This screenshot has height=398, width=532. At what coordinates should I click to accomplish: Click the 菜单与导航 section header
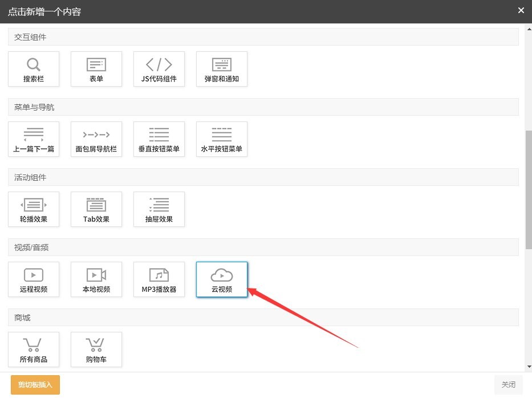tap(263, 107)
